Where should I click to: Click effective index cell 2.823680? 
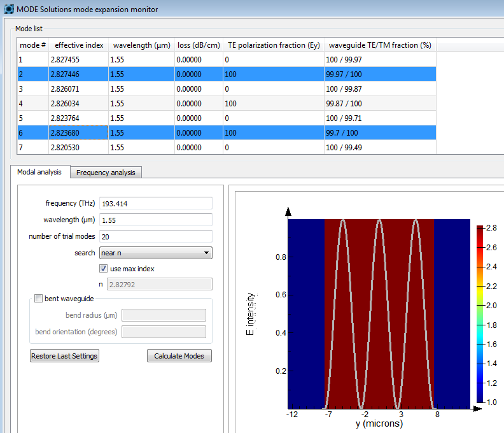click(78, 132)
